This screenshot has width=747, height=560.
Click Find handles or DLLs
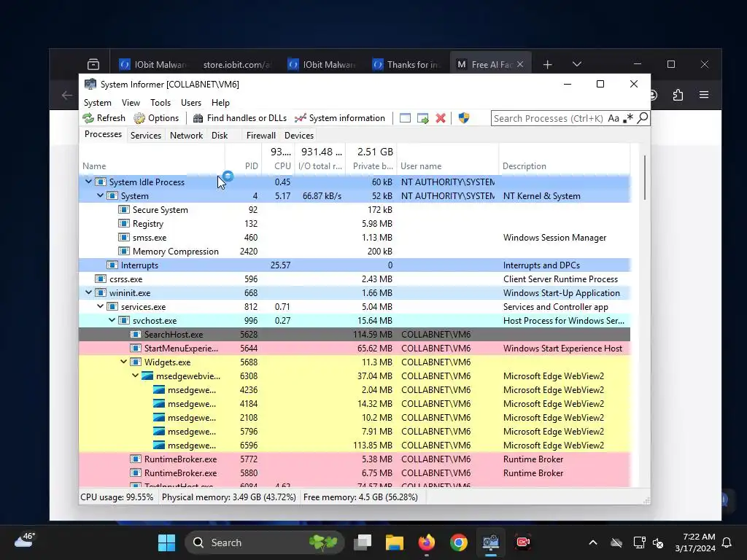click(x=239, y=118)
